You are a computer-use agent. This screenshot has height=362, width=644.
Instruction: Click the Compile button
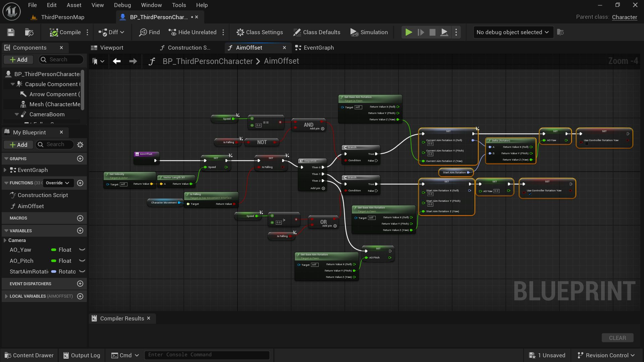point(65,32)
